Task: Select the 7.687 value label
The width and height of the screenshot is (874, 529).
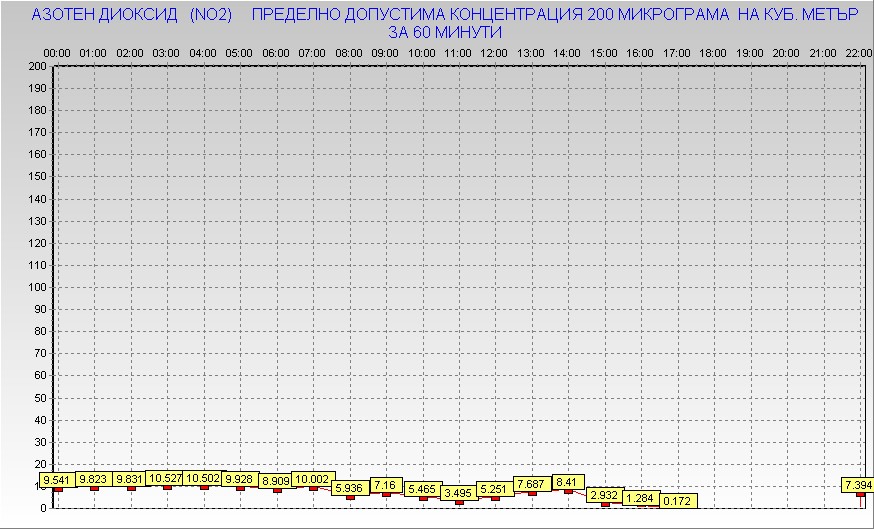Action: tap(531, 484)
